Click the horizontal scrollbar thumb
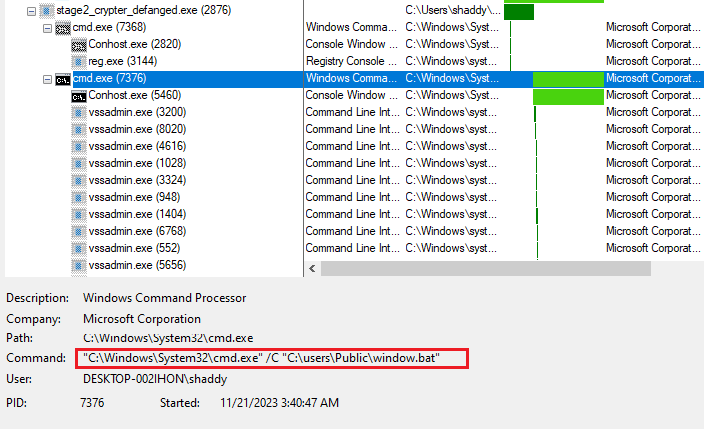 coord(486,269)
